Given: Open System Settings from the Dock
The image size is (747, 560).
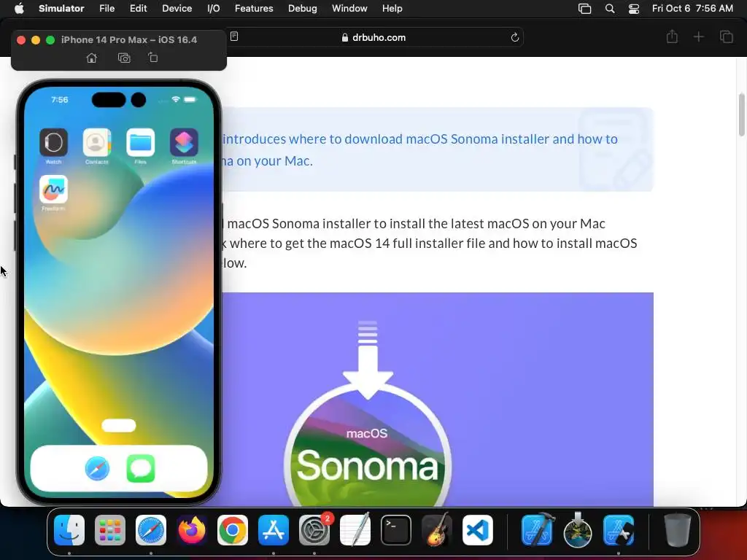Looking at the screenshot, I should (314, 530).
